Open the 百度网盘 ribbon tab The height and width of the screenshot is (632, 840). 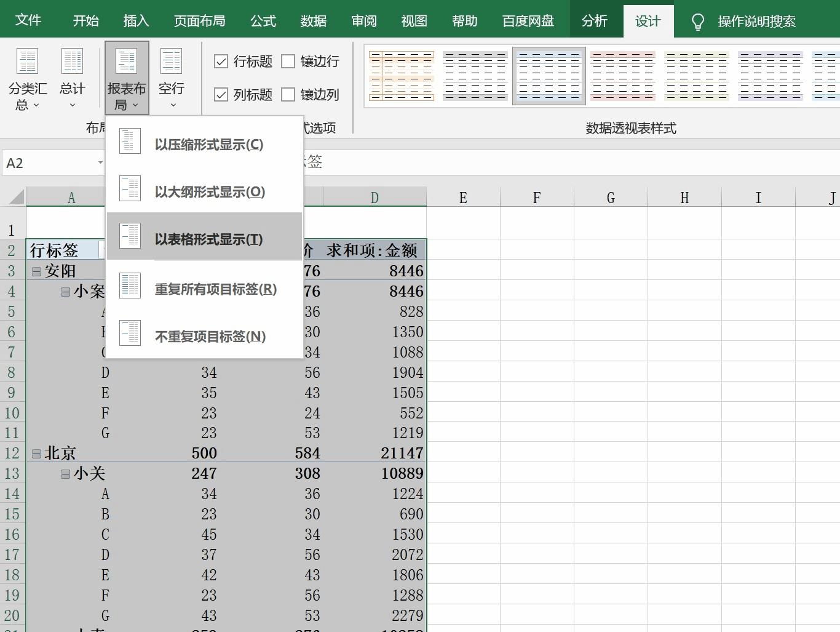click(x=527, y=20)
